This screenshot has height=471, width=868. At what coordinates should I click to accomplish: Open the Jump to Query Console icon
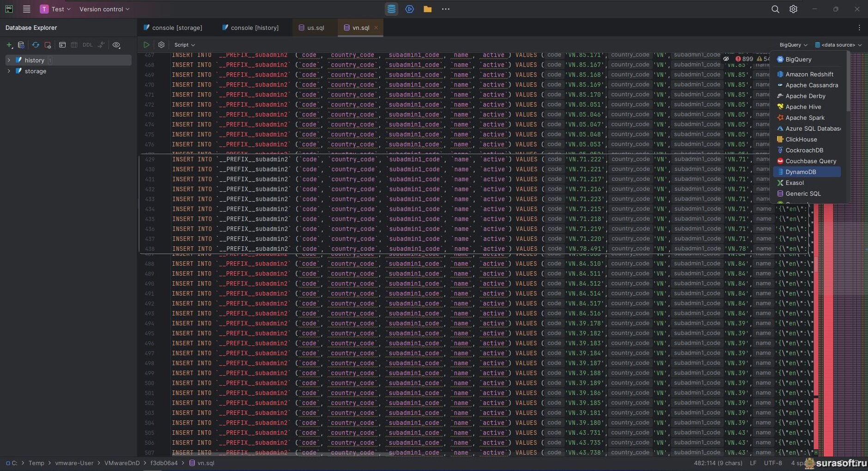(x=62, y=45)
